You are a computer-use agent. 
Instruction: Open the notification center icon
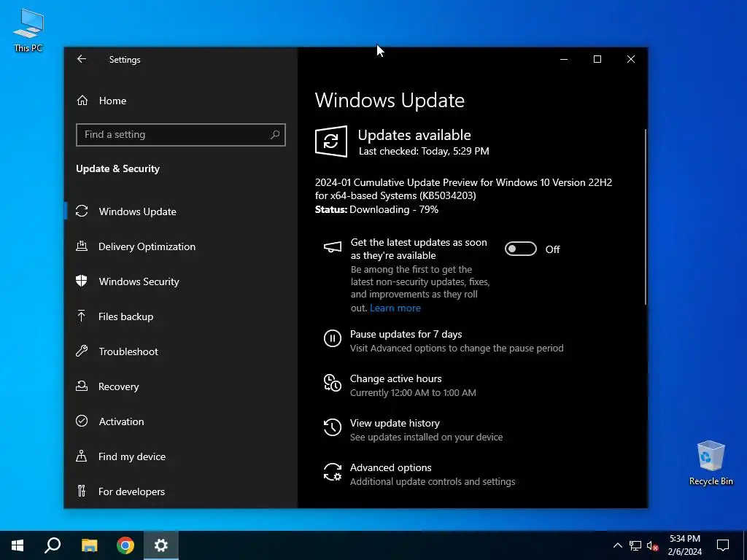click(723, 545)
